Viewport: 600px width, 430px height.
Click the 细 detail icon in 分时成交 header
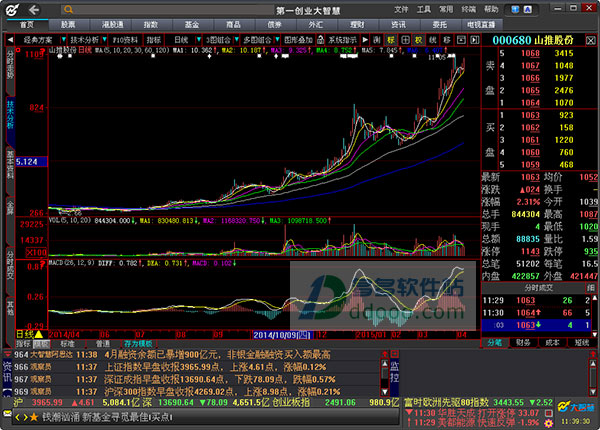(591, 288)
